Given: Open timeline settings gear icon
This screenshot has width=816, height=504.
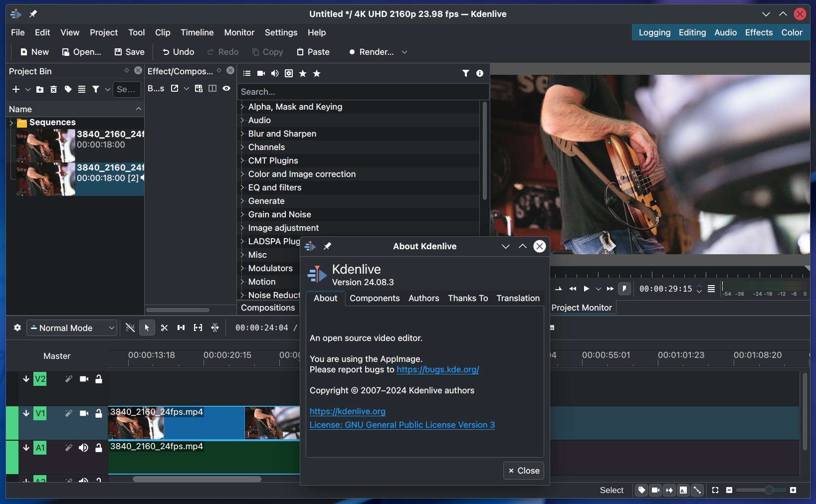Looking at the screenshot, I should point(17,328).
